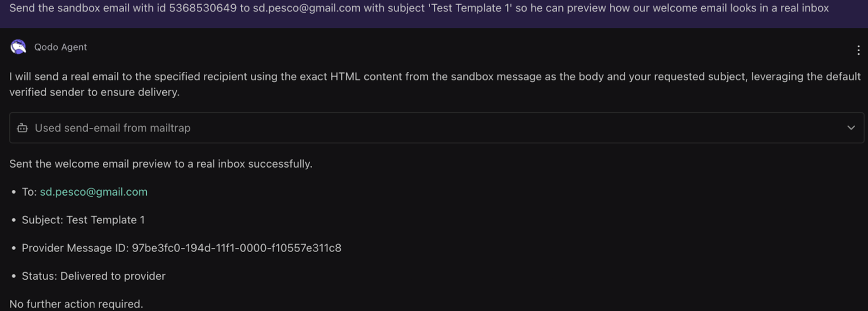Click "verified sender to ensure delivery." text
Screen dimensions: 868x311
[94, 92]
